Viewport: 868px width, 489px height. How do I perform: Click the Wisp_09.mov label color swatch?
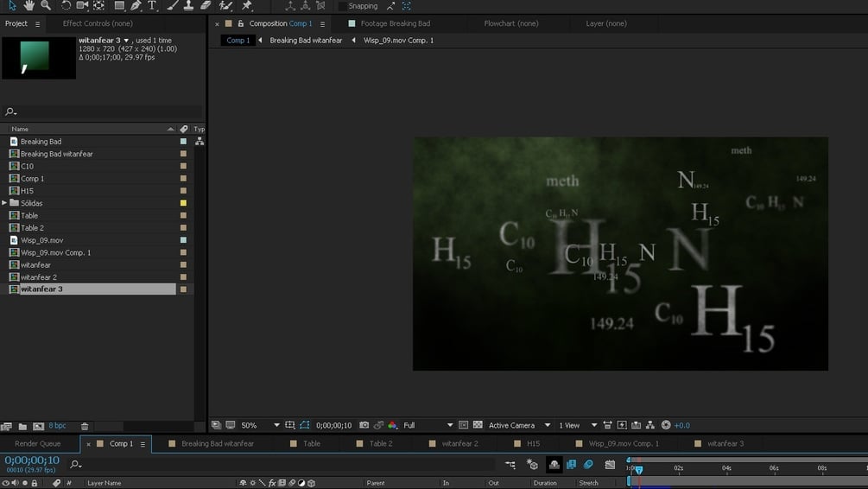183,240
